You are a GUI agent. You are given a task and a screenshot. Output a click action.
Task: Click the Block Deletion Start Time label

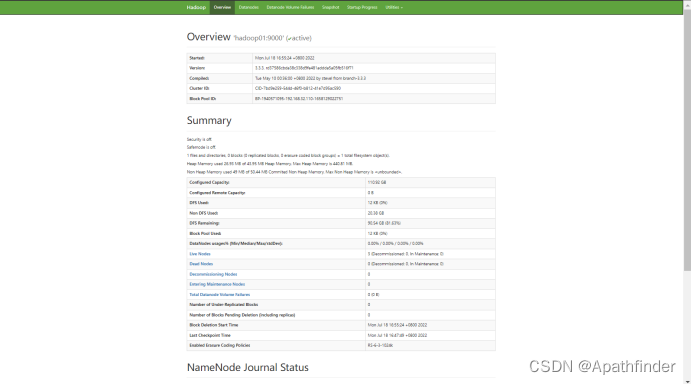pyautogui.click(x=214, y=325)
